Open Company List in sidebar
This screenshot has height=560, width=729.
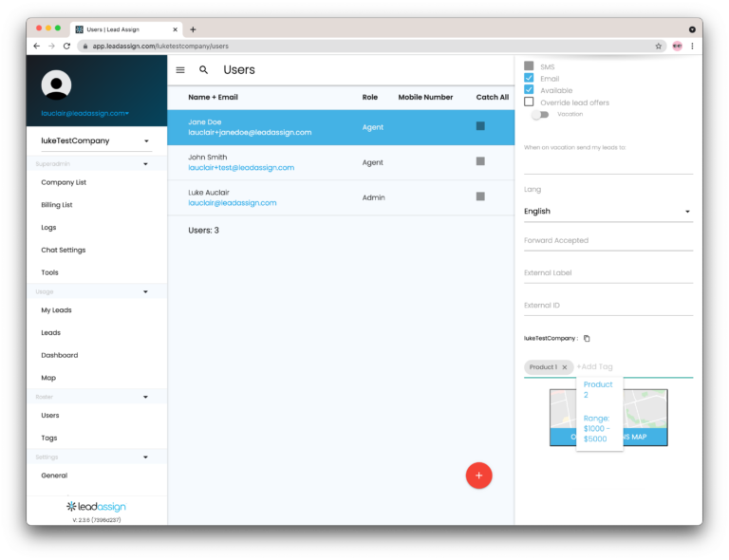[x=64, y=182]
